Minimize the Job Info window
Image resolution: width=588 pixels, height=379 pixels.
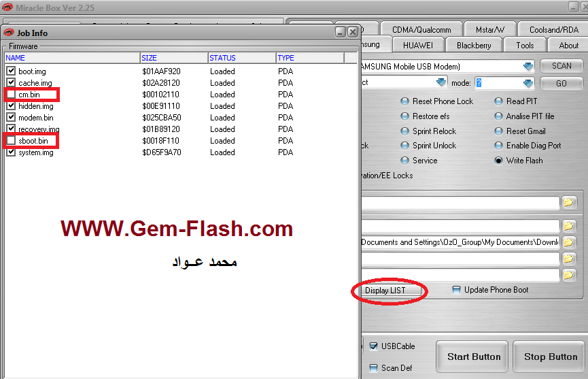(x=340, y=32)
